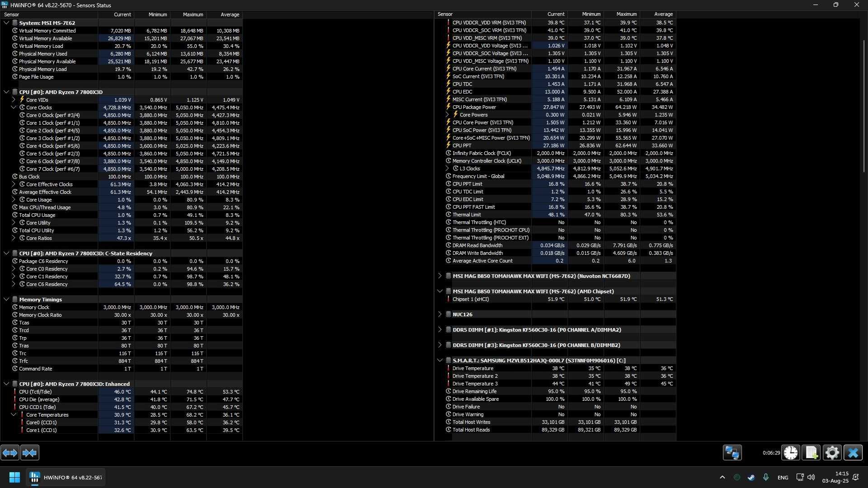
Task: Open sensor settings gear icon
Action: (x=832, y=452)
